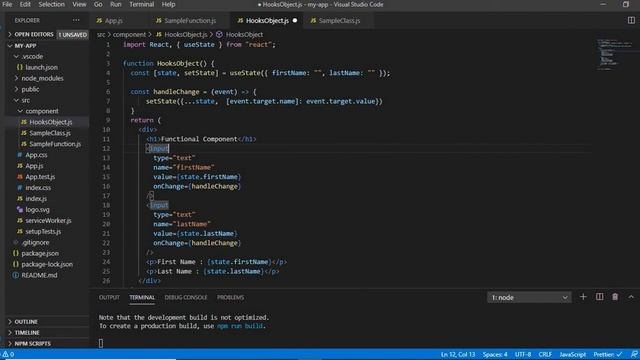Viewport: 640px width, 360px height.
Task: Click the HooksObject symbol icon in breadcrumb
Action: tap(219, 35)
